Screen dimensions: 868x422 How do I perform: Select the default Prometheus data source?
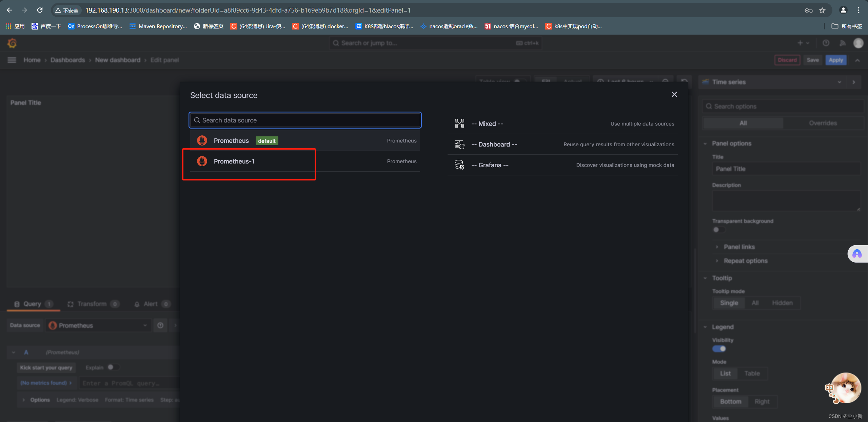click(x=305, y=141)
